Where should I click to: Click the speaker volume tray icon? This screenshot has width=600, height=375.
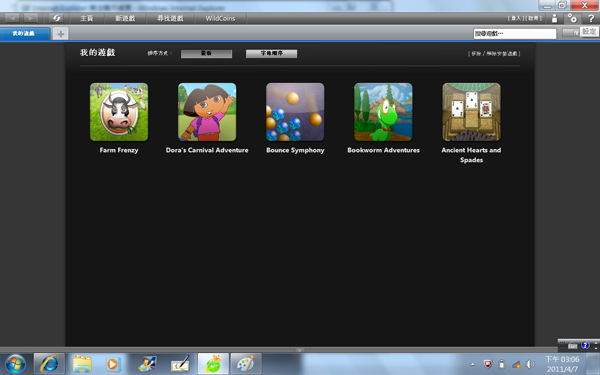tap(530, 364)
